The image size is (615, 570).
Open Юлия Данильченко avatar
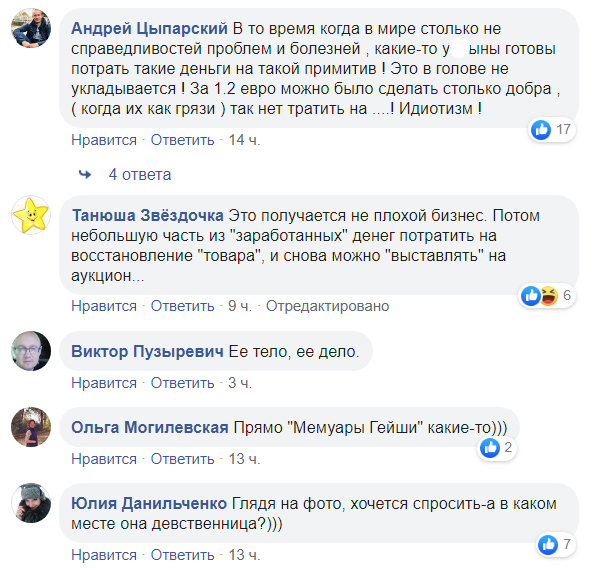tap(30, 502)
